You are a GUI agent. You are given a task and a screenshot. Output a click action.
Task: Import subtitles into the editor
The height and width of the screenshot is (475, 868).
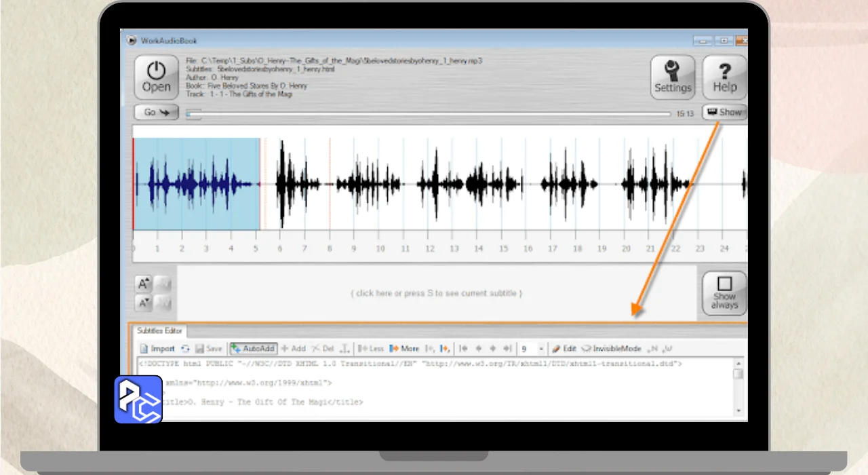(157, 349)
